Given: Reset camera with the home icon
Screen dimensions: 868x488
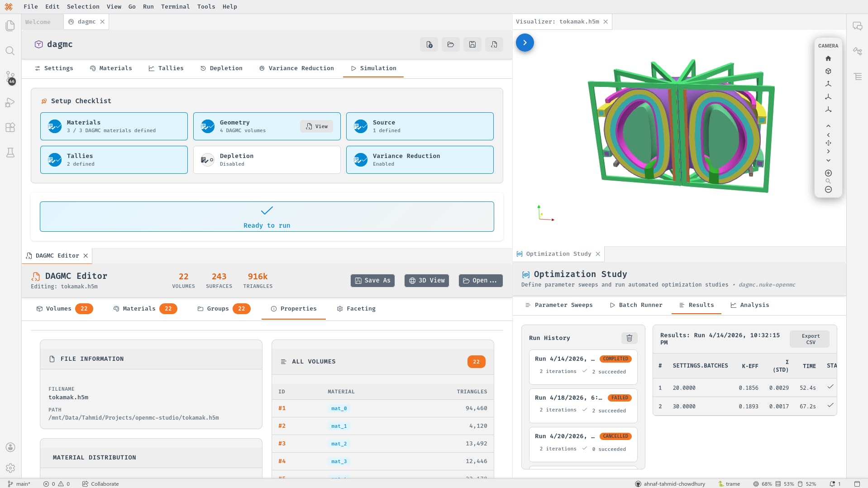Looking at the screenshot, I should tap(828, 58).
